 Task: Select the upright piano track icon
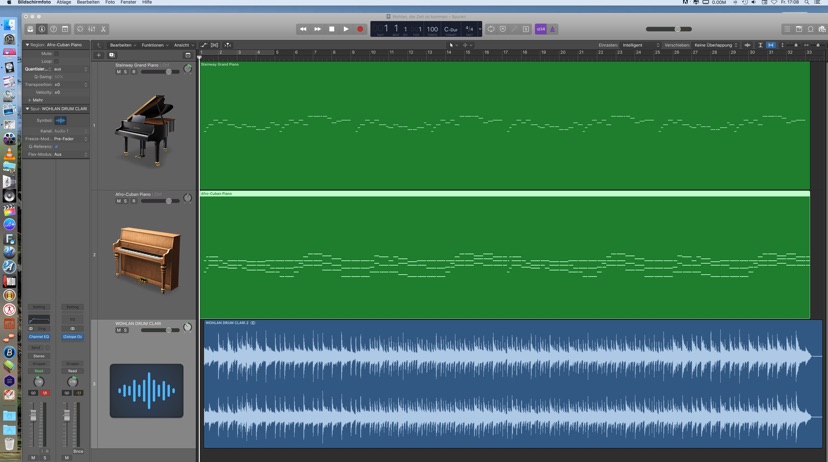pos(146,260)
